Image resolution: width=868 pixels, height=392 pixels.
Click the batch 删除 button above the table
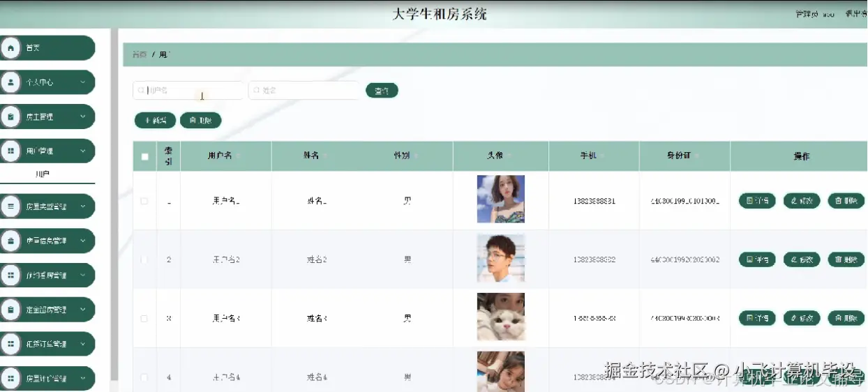200,121
